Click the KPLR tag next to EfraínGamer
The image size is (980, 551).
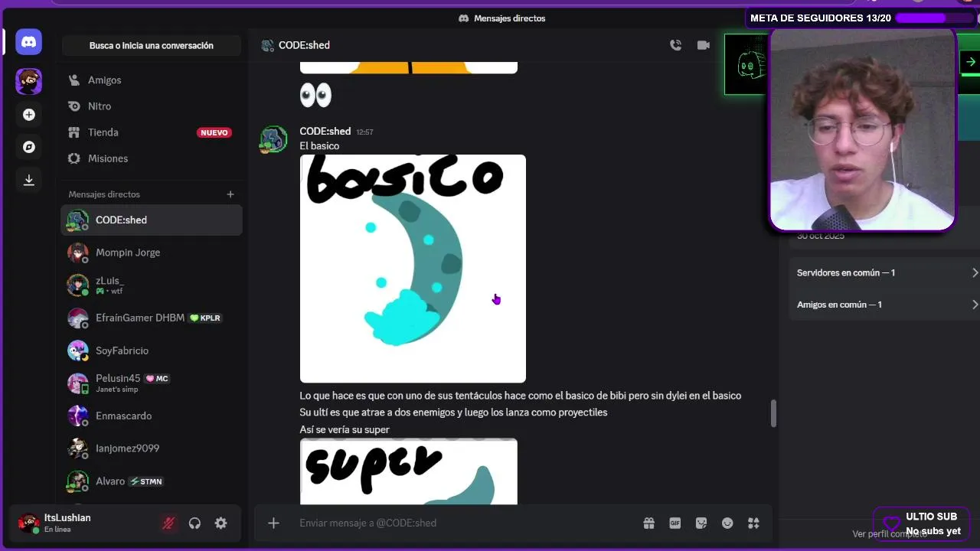[205, 318]
